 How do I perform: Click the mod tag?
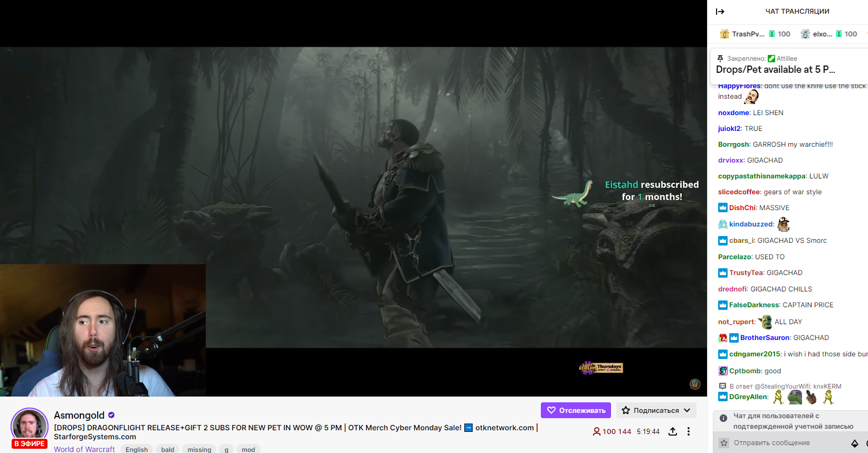coord(249,449)
